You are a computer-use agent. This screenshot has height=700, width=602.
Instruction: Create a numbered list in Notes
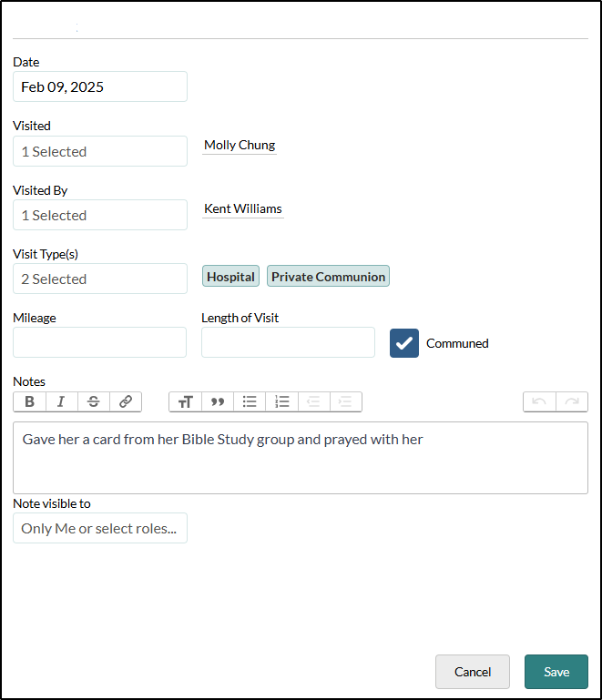tap(281, 401)
